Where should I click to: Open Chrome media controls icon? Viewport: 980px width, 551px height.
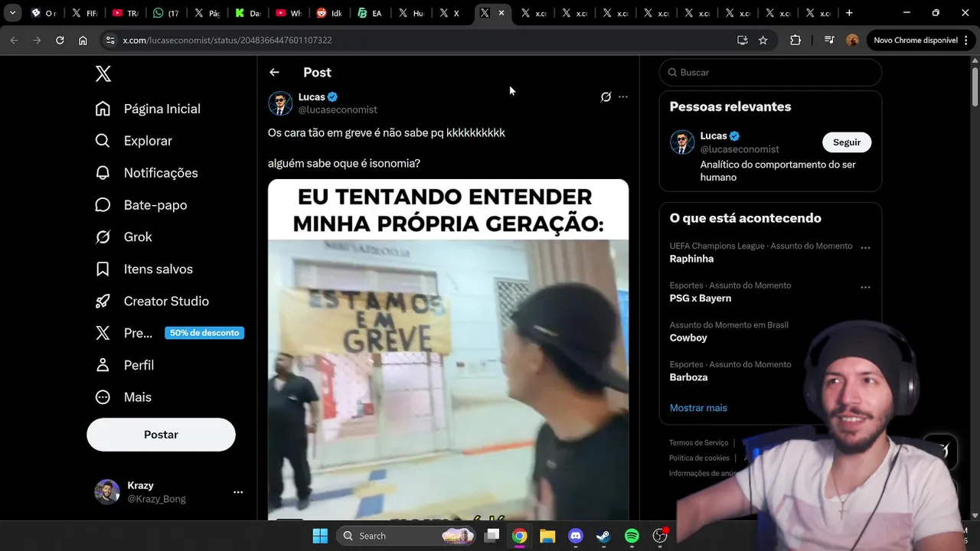coord(829,40)
